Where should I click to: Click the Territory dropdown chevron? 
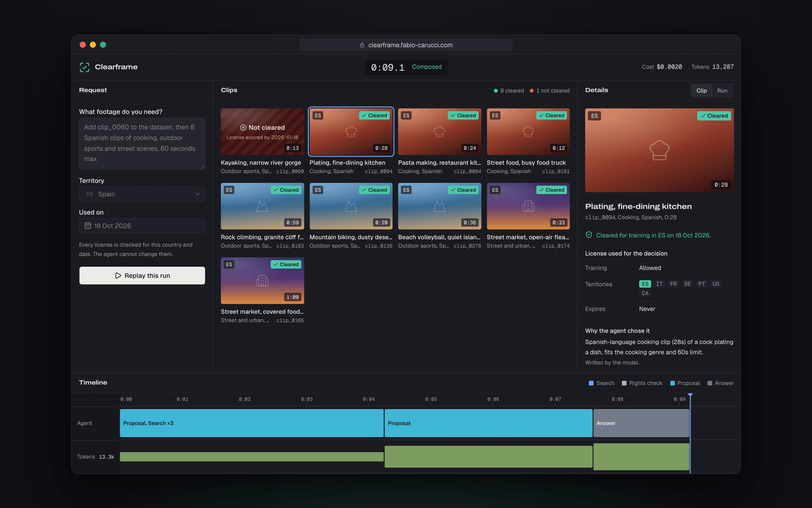(198, 194)
